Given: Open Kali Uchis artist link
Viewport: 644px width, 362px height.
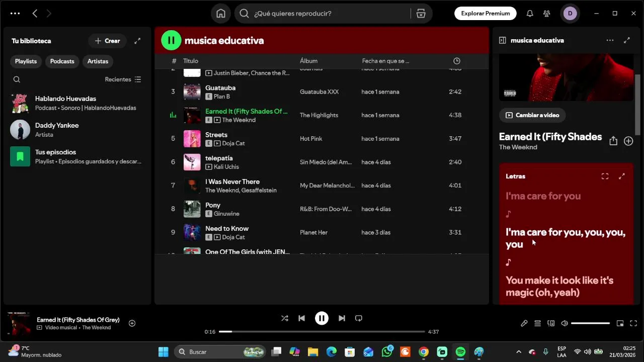Looking at the screenshot, I should tap(226, 167).
